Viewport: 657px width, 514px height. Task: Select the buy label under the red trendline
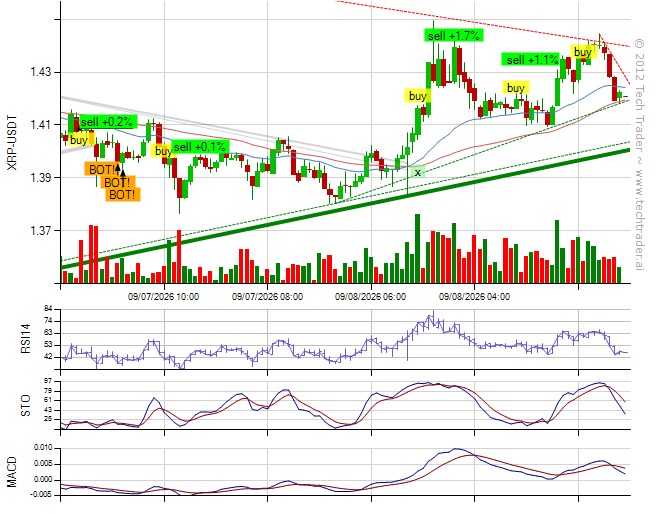tap(583, 52)
